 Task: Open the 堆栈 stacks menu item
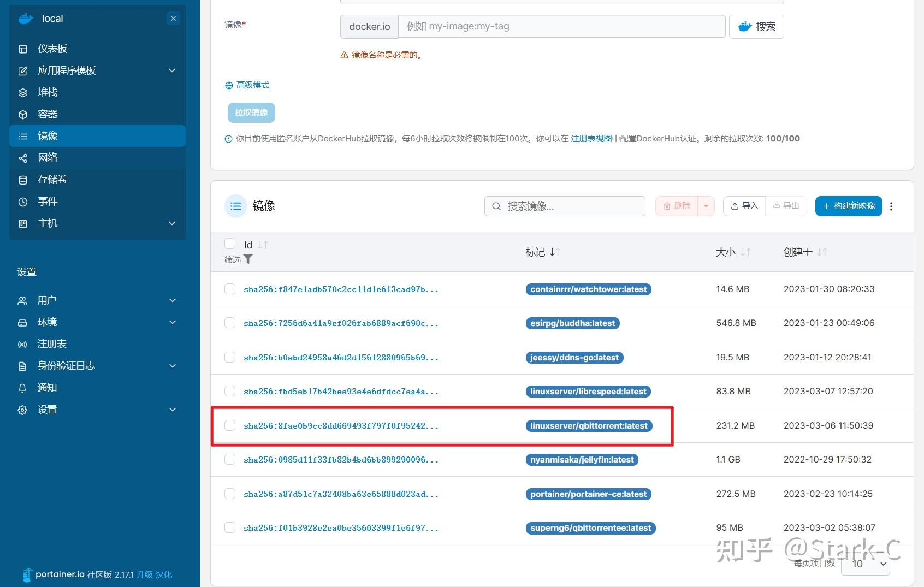[x=47, y=92]
